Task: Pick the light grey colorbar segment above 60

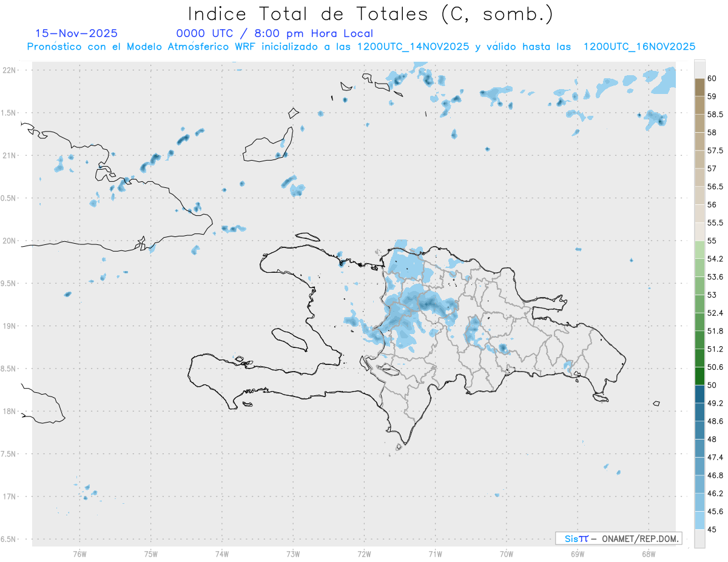Action: [x=699, y=70]
